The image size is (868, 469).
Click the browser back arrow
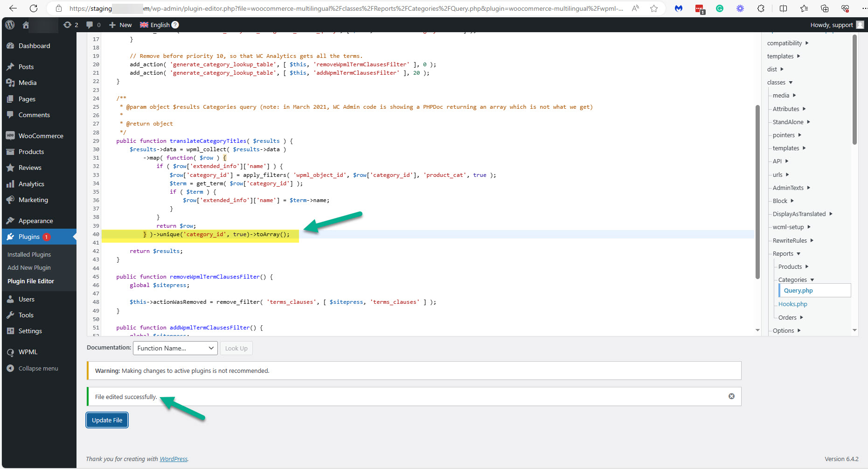(x=13, y=8)
